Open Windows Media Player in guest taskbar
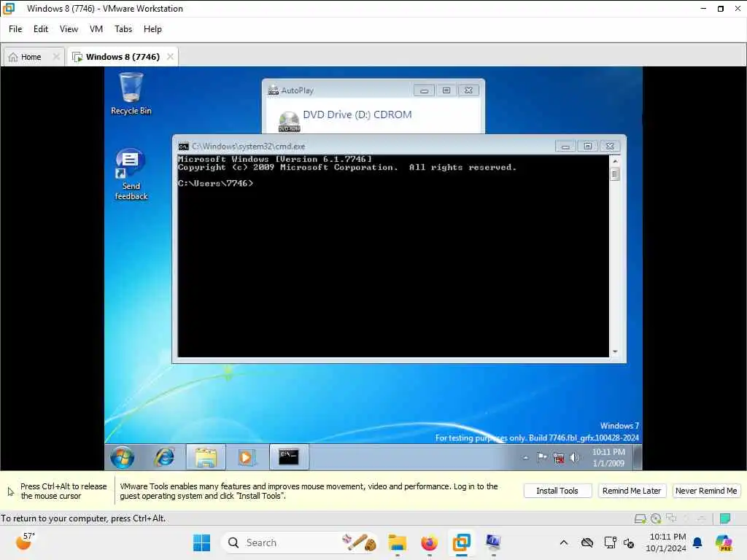Image resolution: width=747 pixels, height=560 pixels. click(x=246, y=457)
